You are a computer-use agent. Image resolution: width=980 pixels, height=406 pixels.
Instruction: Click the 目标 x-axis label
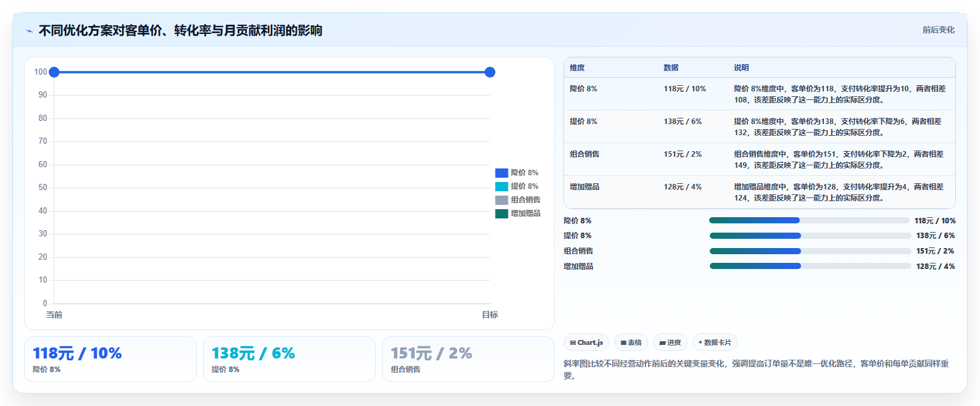coord(490,315)
